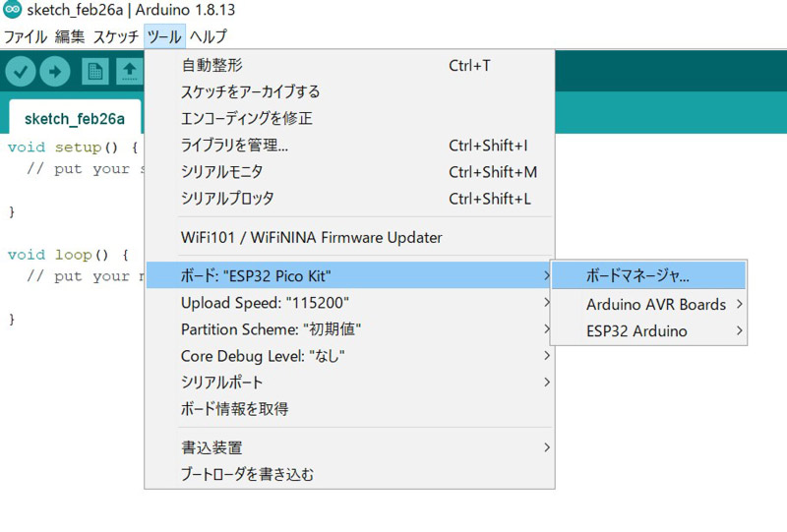787x532 pixels.
Task: Open the スケッチ menu
Action: click(x=115, y=36)
